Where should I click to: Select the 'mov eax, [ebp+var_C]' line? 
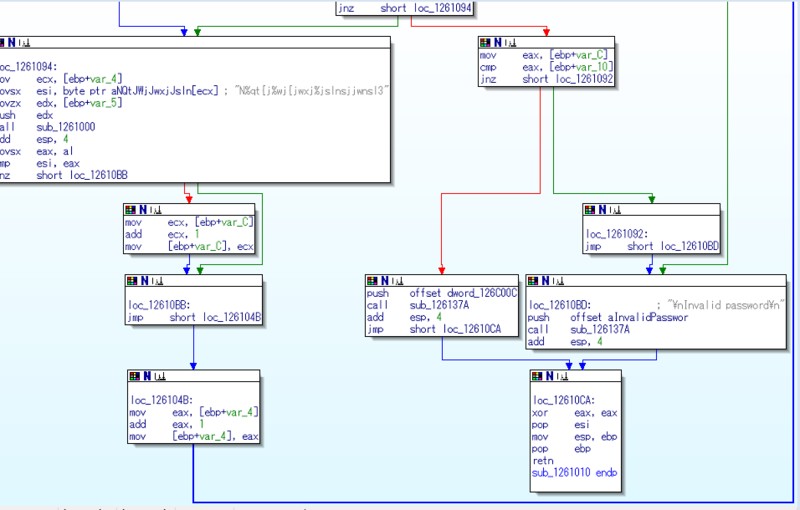coord(544,55)
